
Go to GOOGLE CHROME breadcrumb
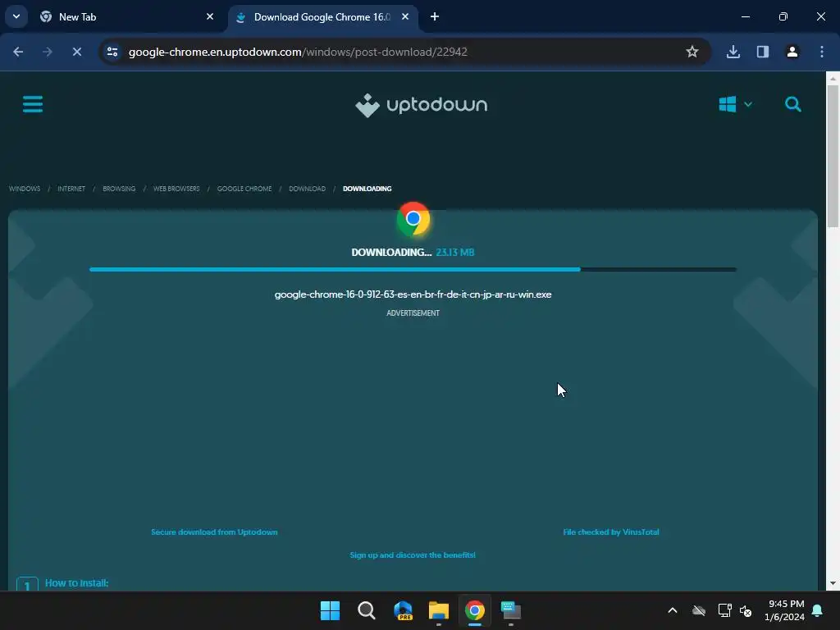point(244,189)
